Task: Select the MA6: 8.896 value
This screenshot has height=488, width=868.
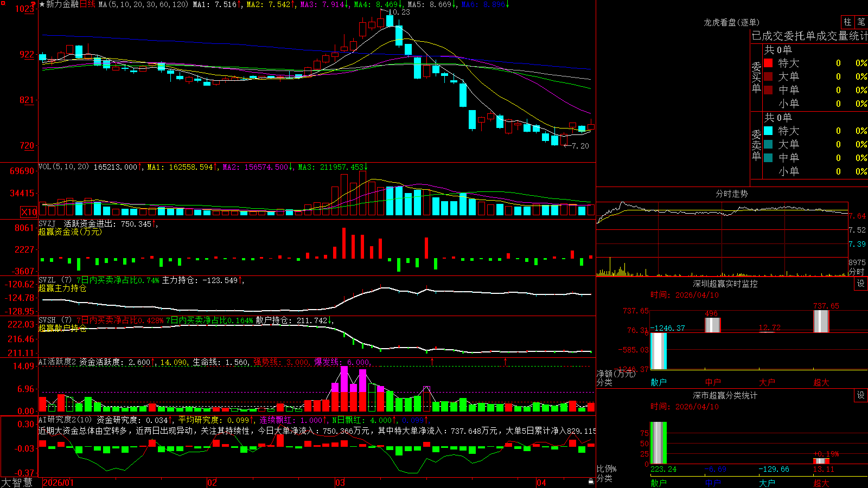Action: pos(483,4)
